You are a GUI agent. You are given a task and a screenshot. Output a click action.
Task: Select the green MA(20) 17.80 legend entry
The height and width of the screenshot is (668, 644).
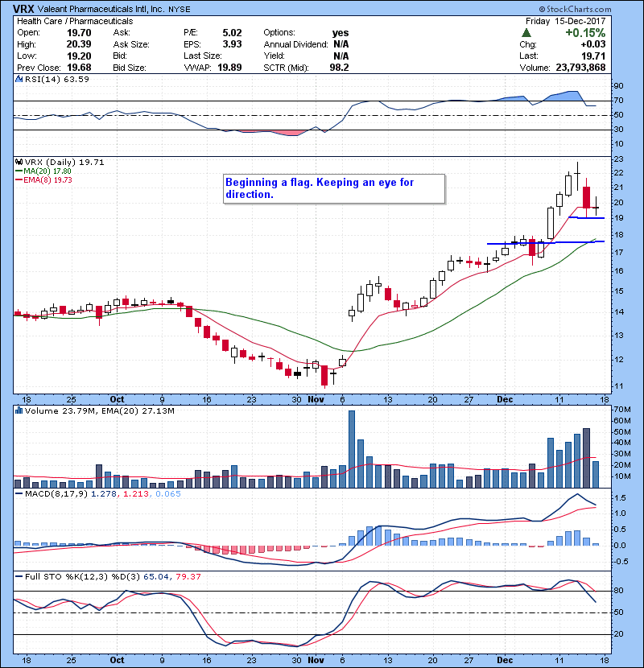click(x=43, y=171)
